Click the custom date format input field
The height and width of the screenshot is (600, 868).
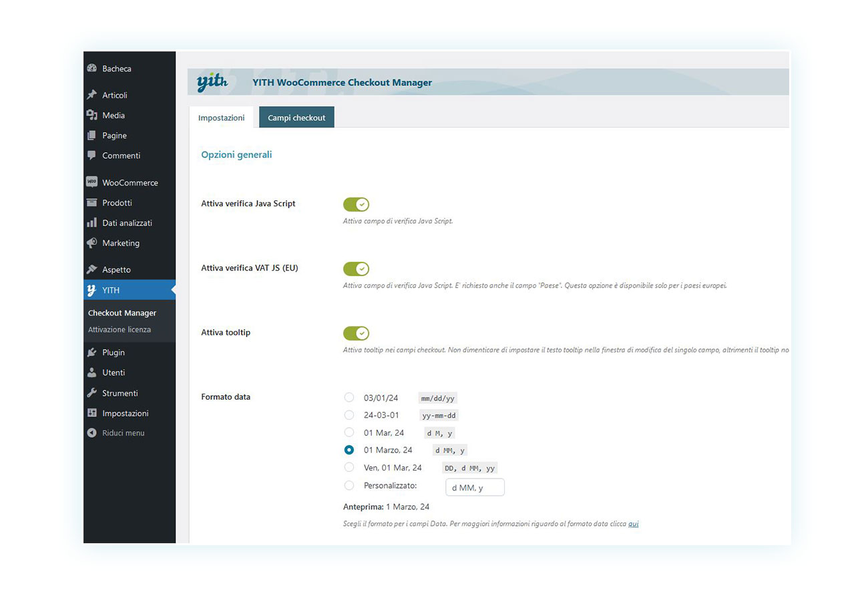click(475, 488)
